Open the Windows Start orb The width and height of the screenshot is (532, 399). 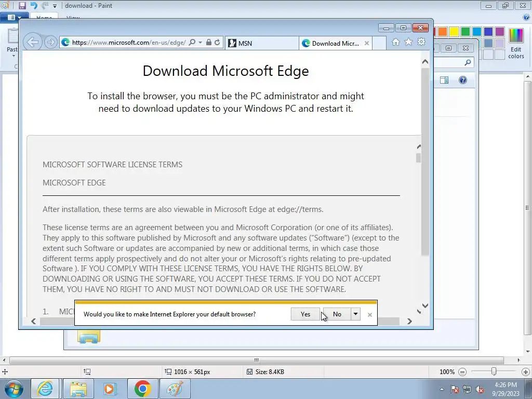pos(14,389)
